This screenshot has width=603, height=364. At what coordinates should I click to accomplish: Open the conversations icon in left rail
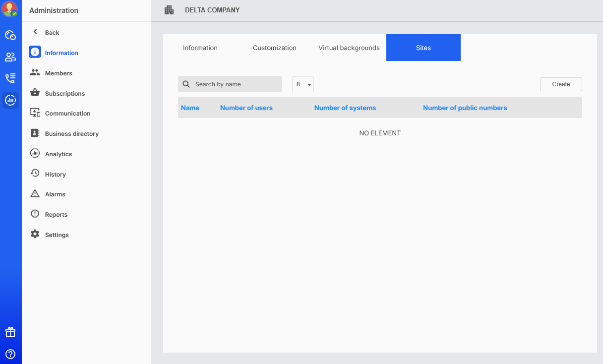10,35
